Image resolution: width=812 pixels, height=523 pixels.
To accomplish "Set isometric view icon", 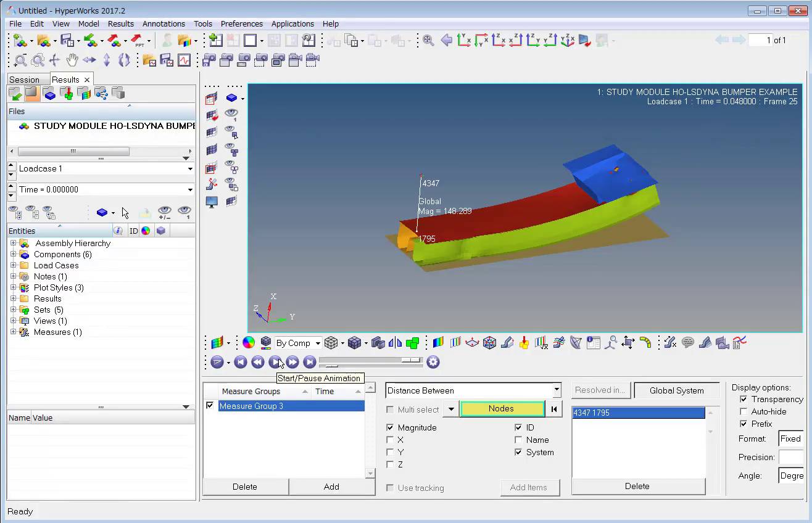I will tap(567, 41).
